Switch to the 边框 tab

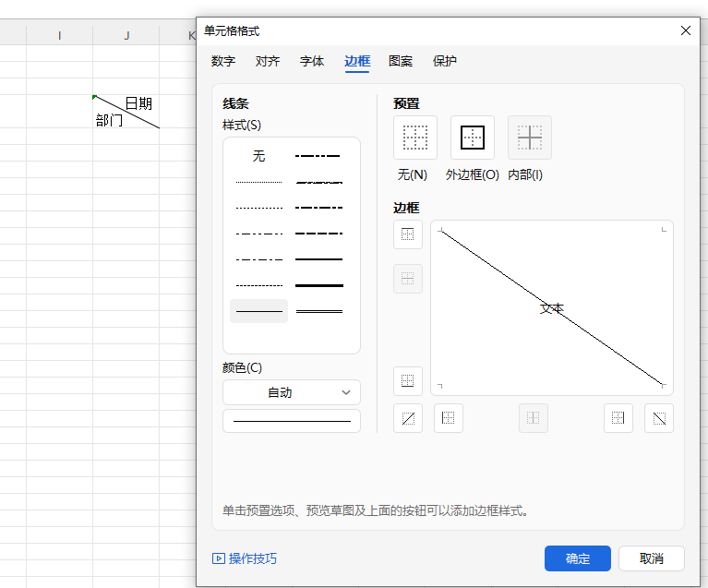click(356, 61)
